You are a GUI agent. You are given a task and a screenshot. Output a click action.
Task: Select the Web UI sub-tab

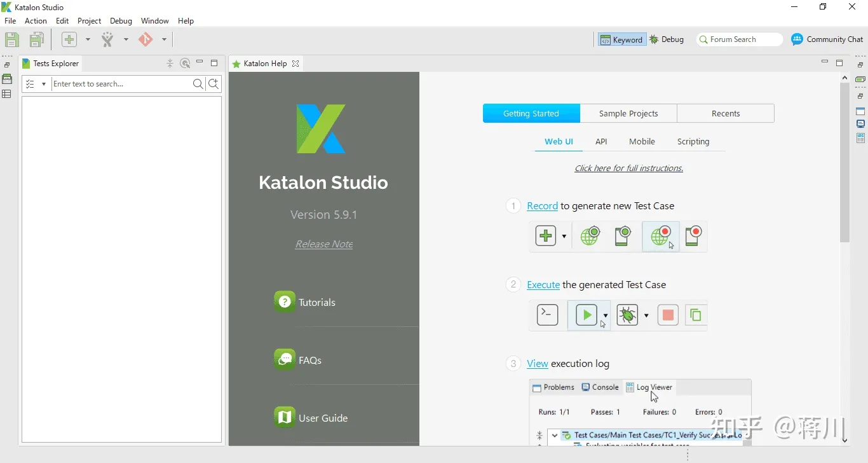(559, 142)
